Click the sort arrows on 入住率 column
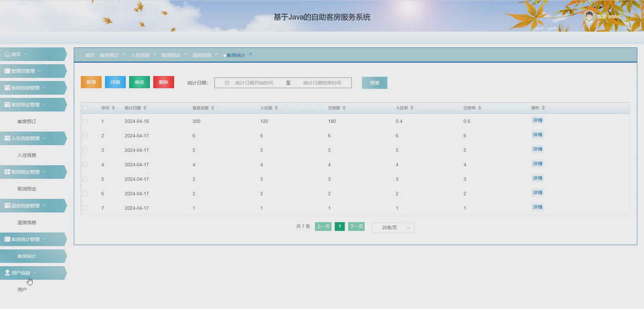The height and width of the screenshot is (309, 644). [413, 108]
